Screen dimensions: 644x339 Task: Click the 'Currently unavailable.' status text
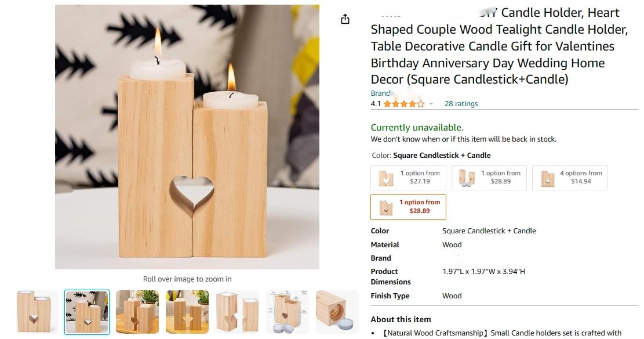coord(417,128)
